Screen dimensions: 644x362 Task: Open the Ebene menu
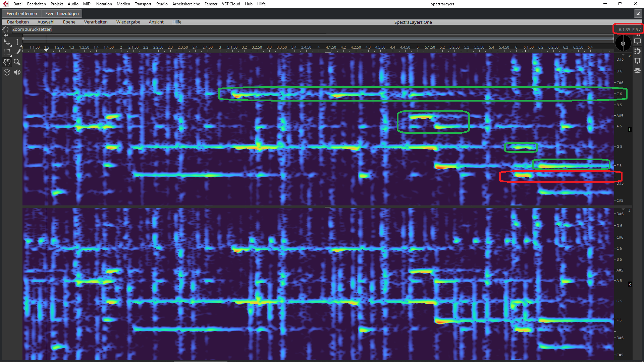(x=69, y=22)
